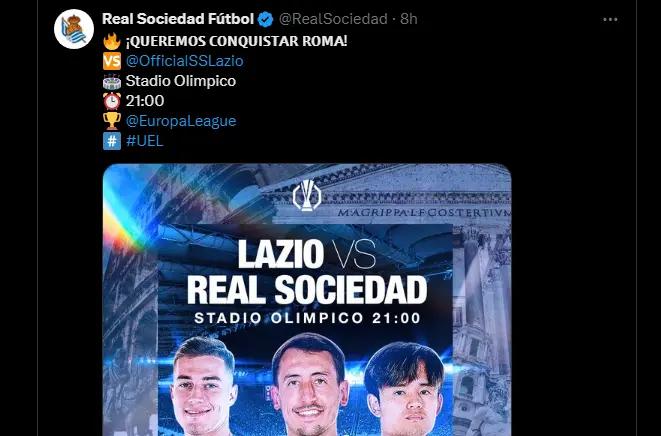Click the blue hash symbol emoji
Viewport: 661px width, 436px height.
112,141
